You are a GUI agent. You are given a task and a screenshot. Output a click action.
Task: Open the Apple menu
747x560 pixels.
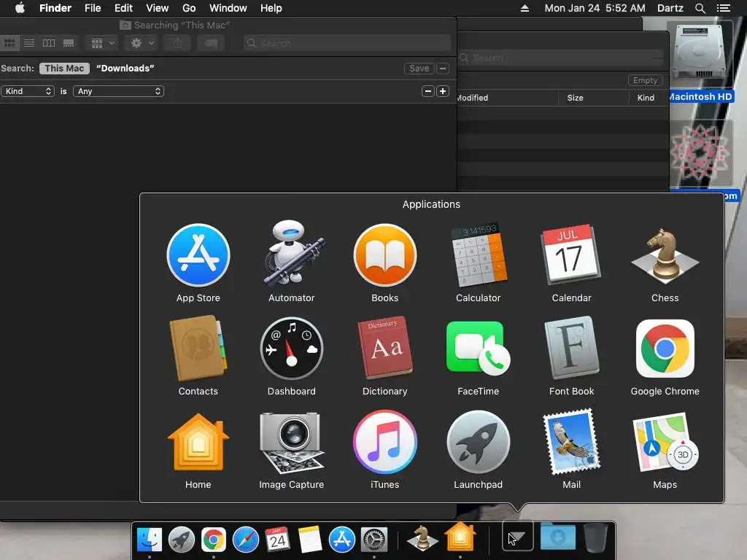pyautogui.click(x=20, y=8)
